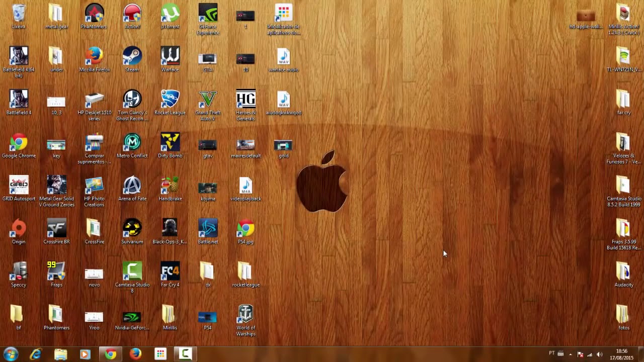Click the PT language indicator
Viewport: 644px width, 362px height.
(552, 353)
